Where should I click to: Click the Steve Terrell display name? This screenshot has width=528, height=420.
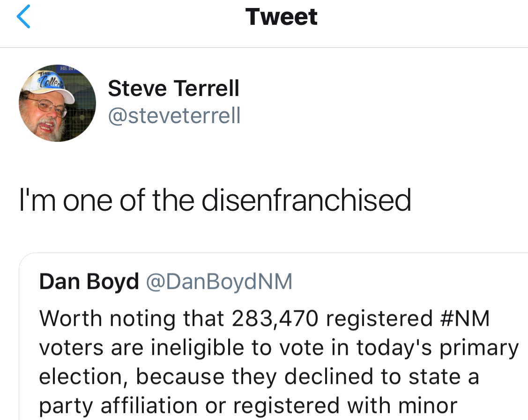tap(173, 88)
